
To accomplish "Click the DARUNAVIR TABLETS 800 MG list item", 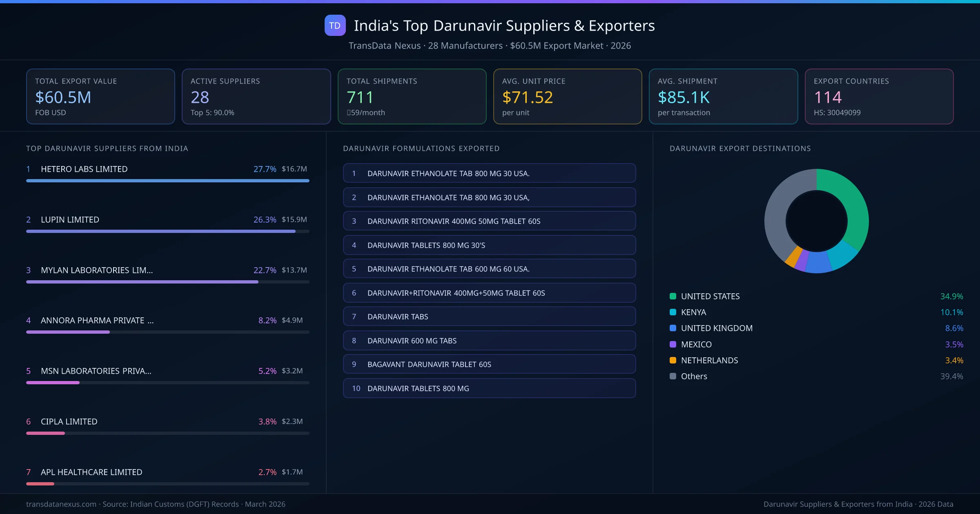I will click(x=489, y=388).
